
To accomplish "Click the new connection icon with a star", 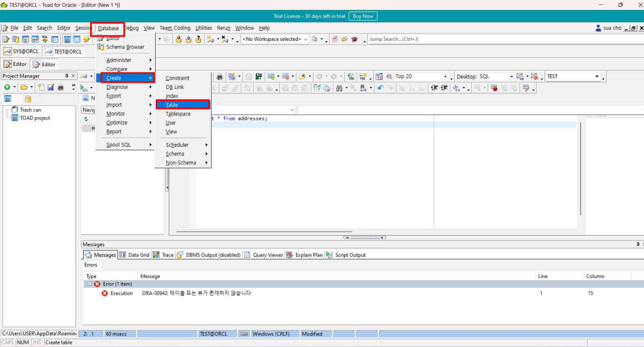I will point(211,39).
